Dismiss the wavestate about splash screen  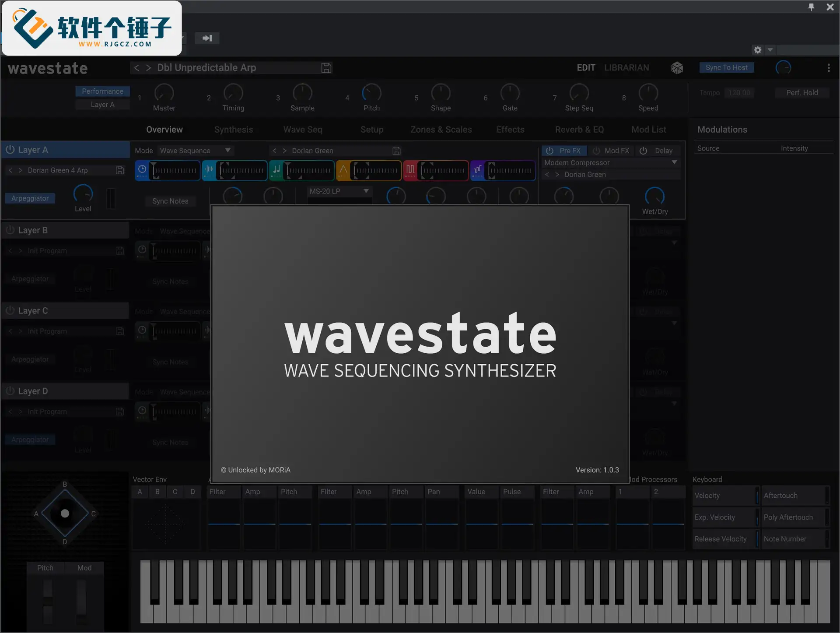coord(420,344)
